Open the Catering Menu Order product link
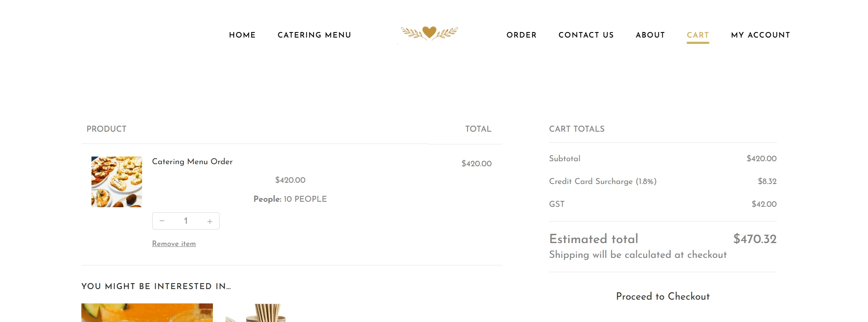Screen dimensions: 868x322 point(192,162)
